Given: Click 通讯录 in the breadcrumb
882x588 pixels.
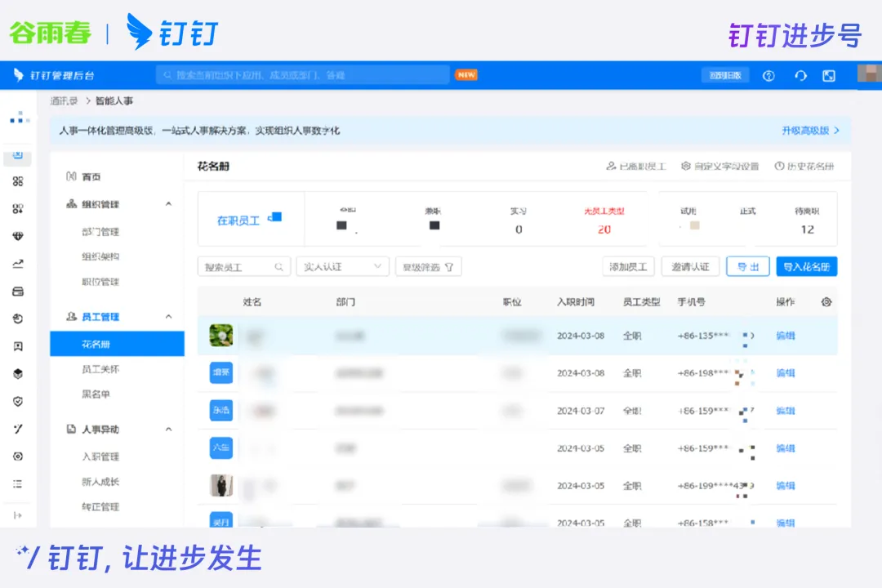Looking at the screenshot, I should point(65,101).
